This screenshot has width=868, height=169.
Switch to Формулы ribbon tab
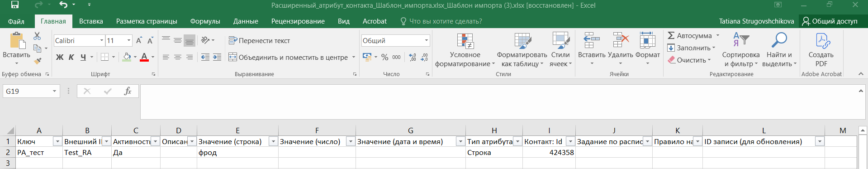point(205,21)
